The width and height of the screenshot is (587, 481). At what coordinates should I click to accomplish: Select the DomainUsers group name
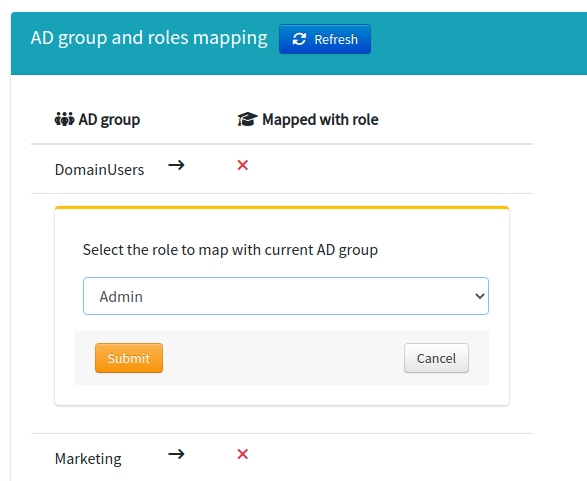tap(99, 170)
